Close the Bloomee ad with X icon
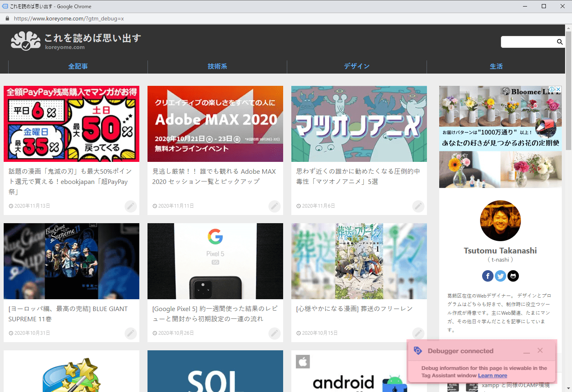Viewport: 572px width, 392px height. [x=559, y=89]
